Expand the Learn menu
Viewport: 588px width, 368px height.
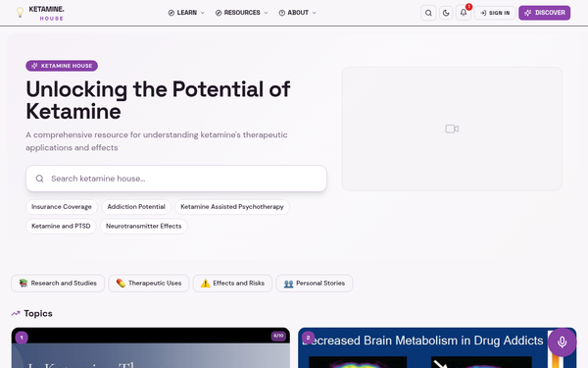pos(186,13)
